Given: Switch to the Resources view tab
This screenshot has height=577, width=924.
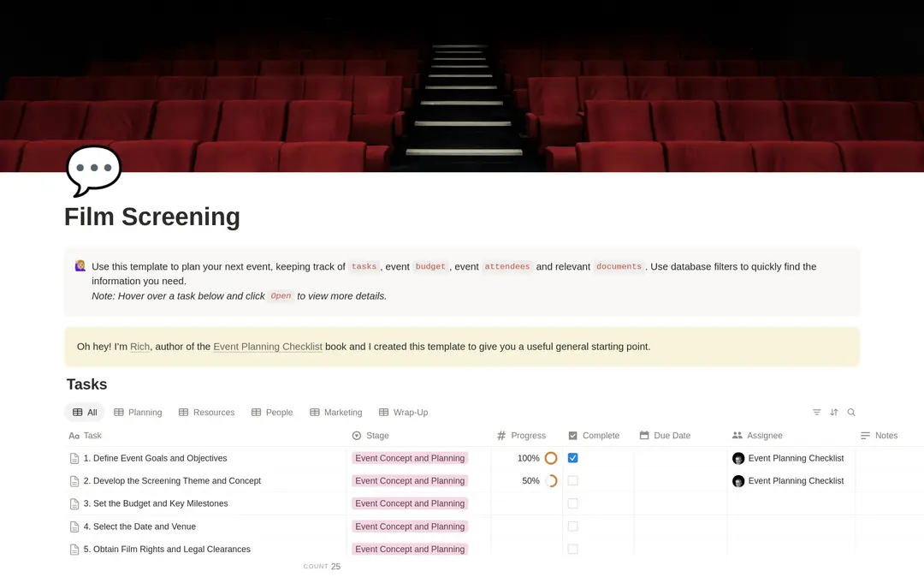Looking at the screenshot, I should point(206,413).
